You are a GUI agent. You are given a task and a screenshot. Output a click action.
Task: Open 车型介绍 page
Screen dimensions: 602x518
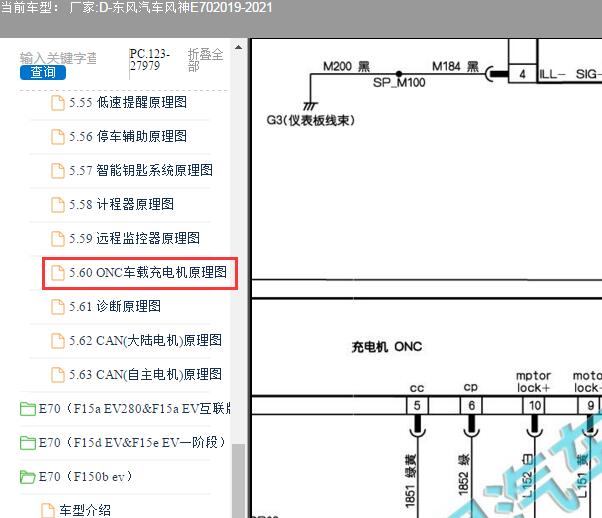(x=85, y=511)
